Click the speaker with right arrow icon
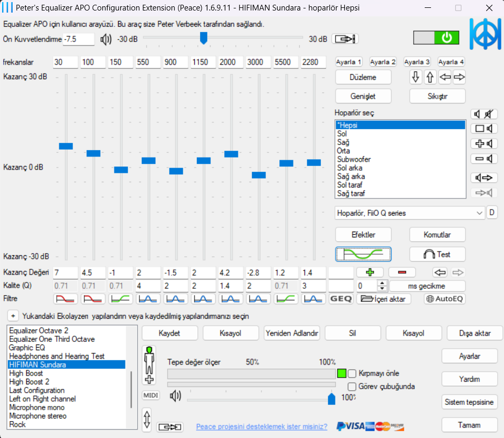 point(484,178)
